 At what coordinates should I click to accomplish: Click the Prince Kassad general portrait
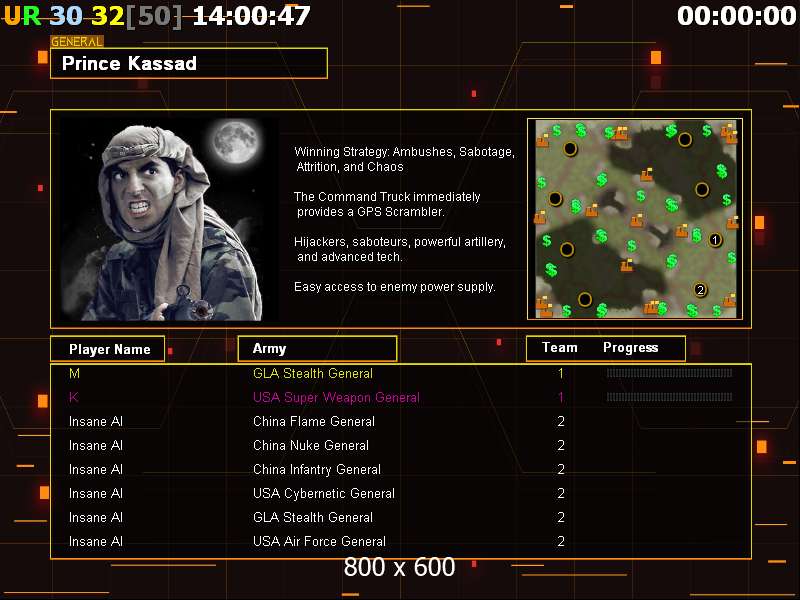tap(169, 219)
